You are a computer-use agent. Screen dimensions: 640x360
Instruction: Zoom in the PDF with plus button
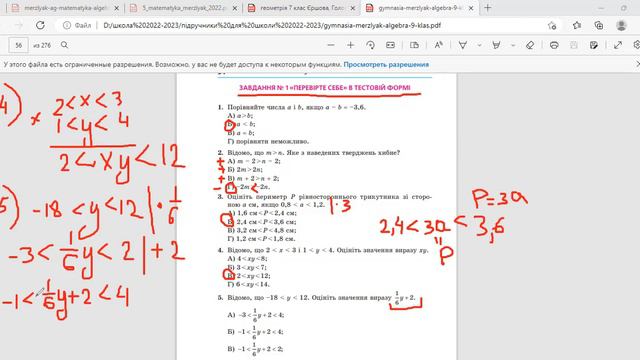[x=350, y=45]
